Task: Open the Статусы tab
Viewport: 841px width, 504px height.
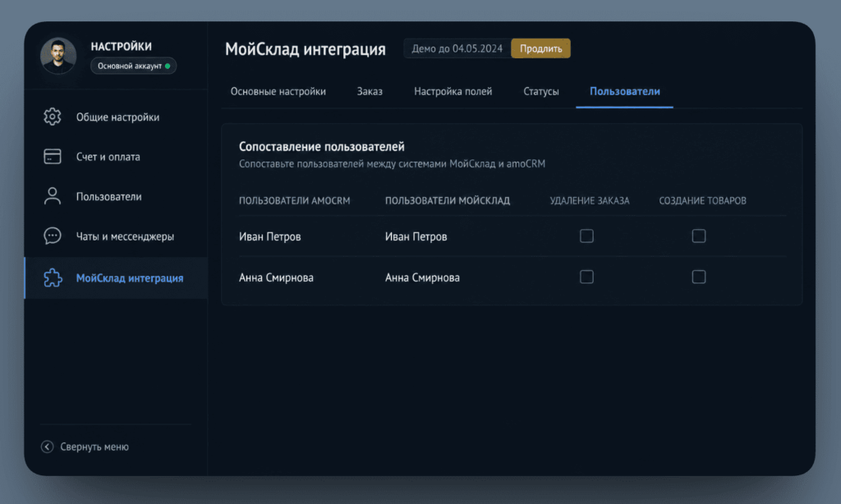Action: [x=540, y=91]
